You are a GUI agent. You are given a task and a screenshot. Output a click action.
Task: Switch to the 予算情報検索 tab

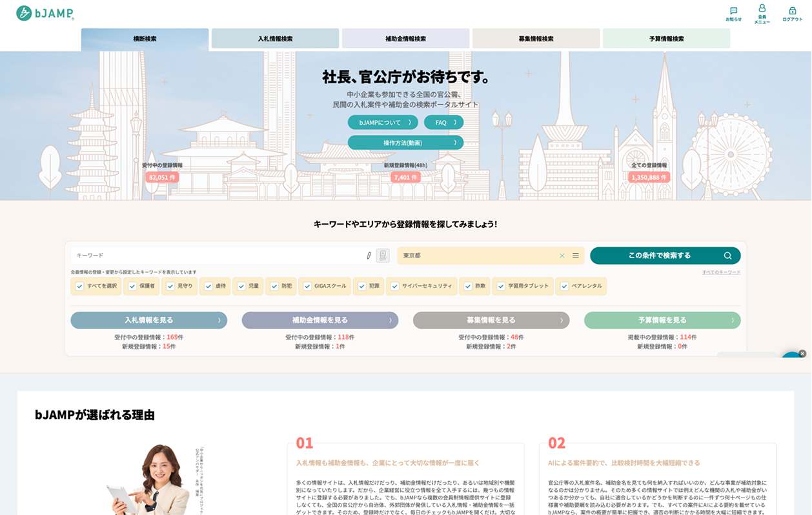666,39
